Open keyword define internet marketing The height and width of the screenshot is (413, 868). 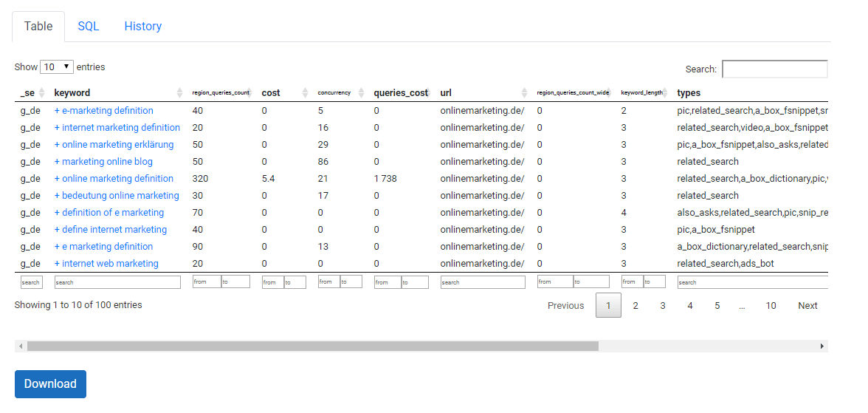pyautogui.click(x=110, y=230)
